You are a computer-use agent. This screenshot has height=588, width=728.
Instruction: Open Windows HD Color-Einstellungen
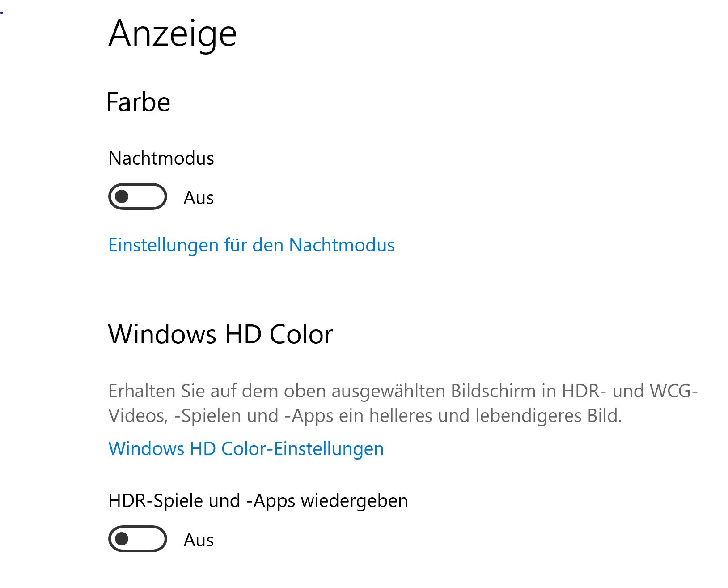click(246, 448)
